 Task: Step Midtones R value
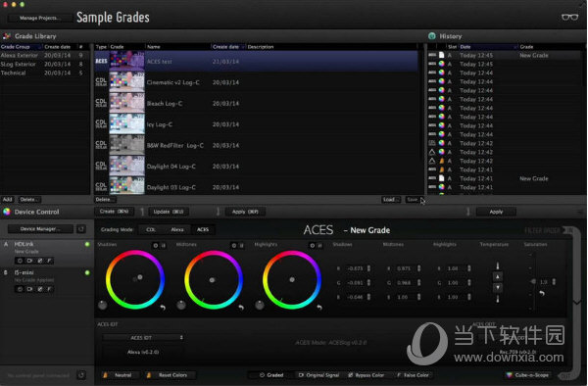[418, 268]
